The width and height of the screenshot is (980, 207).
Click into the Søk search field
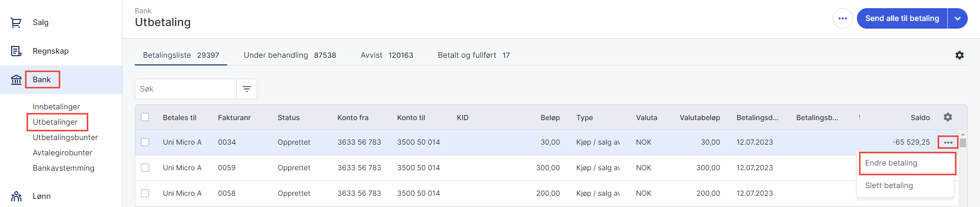(x=186, y=89)
